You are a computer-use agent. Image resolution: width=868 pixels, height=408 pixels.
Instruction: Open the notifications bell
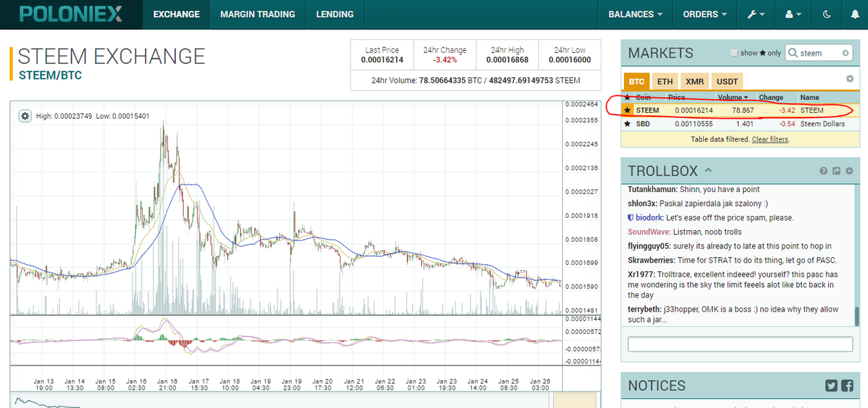[x=854, y=14]
